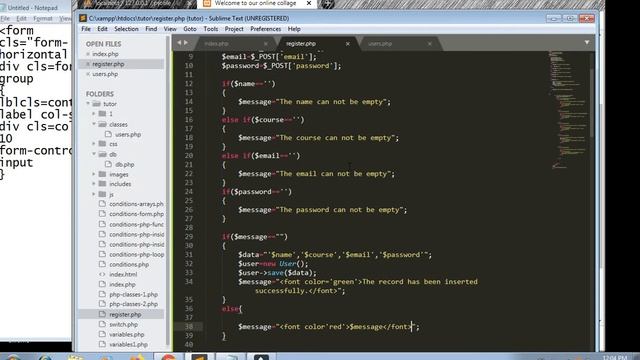Click line number 38 in the gutter
This screenshot has width=640, height=360.
189,327
